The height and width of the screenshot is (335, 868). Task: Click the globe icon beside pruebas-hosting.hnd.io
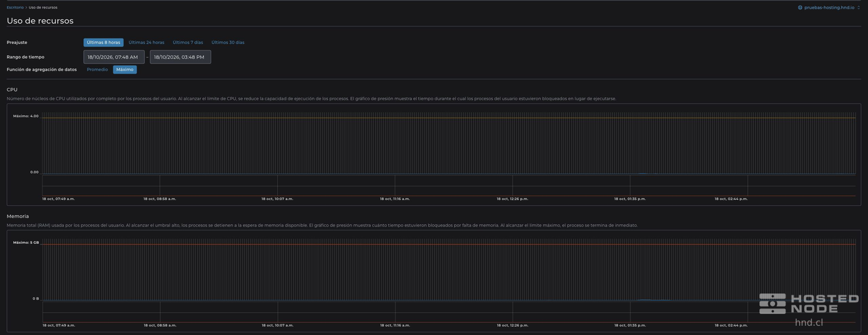point(800,7)
